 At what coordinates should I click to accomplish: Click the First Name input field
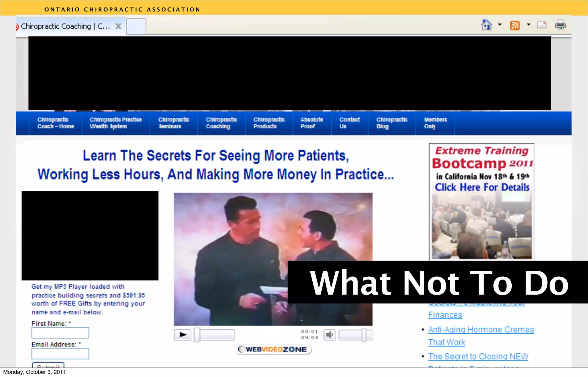point(60,333)
